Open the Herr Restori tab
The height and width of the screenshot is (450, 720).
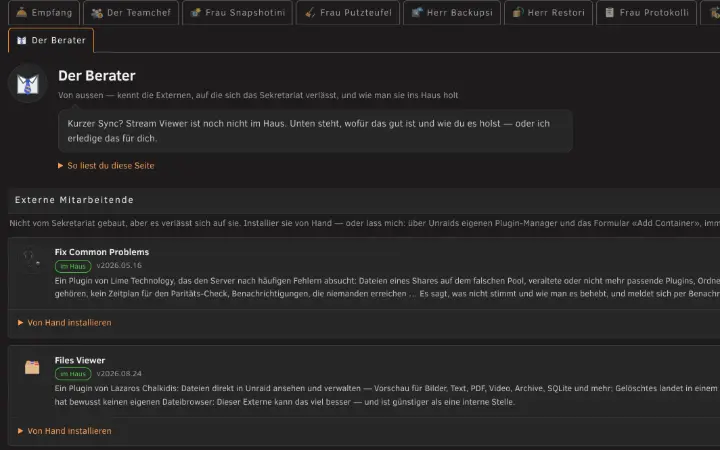(x=548, y=12)
